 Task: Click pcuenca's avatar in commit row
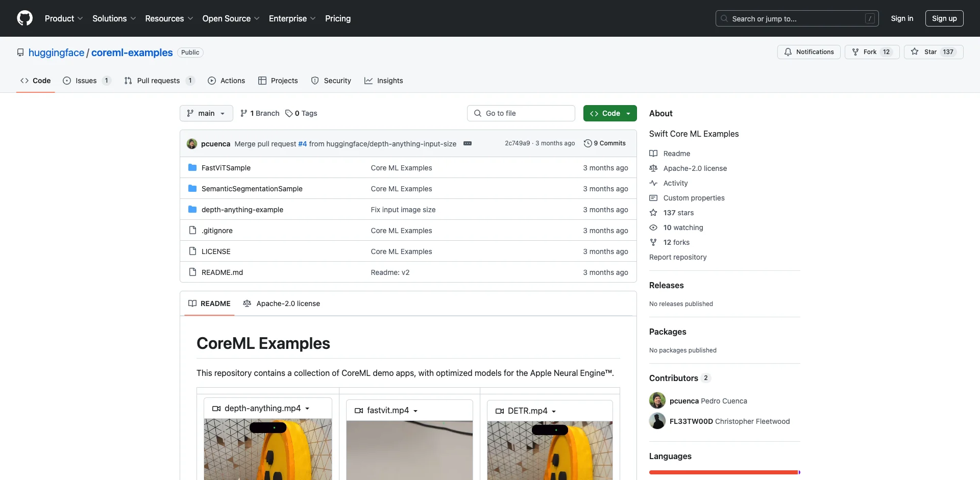[x=192, y=144]
